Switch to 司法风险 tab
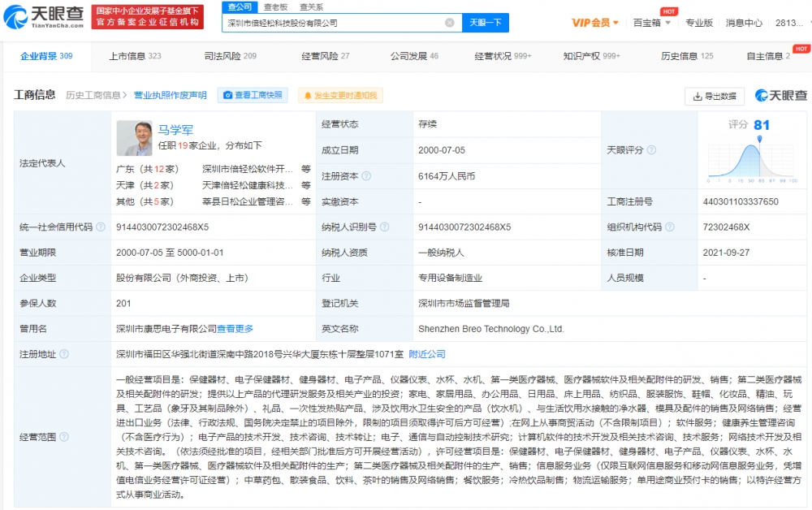This screenshot has height=510, width=812. click(230, 56)
